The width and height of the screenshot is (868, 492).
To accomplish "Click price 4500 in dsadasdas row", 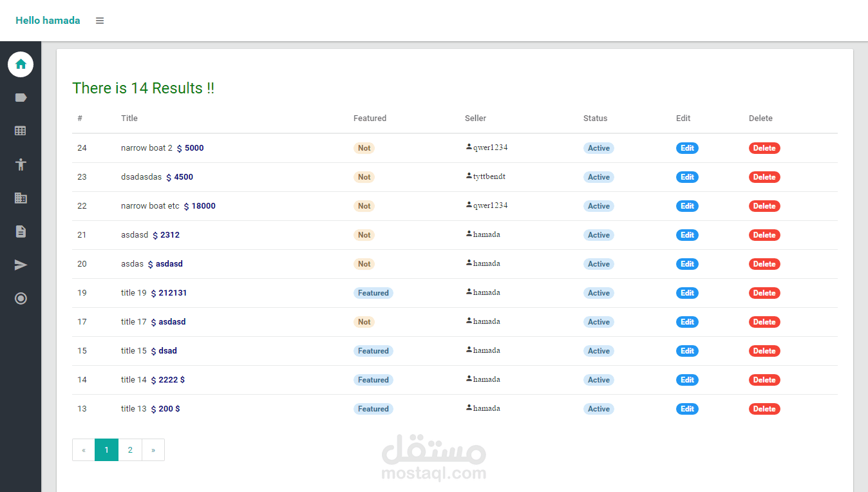I will pos(184,177).
